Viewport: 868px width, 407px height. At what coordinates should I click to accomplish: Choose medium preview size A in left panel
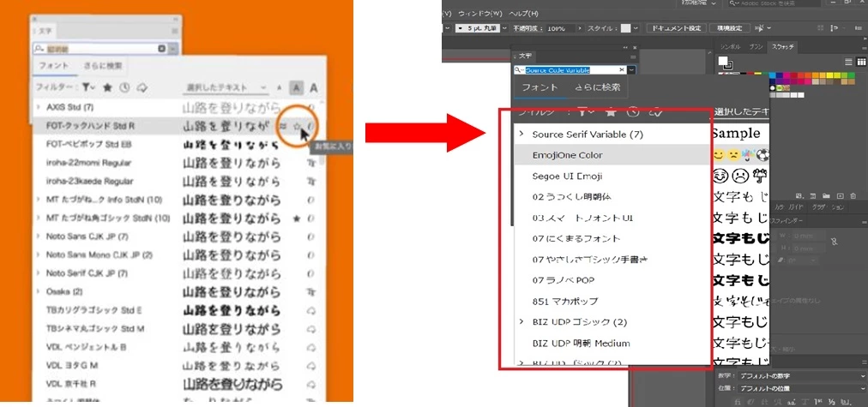(297, 87)
